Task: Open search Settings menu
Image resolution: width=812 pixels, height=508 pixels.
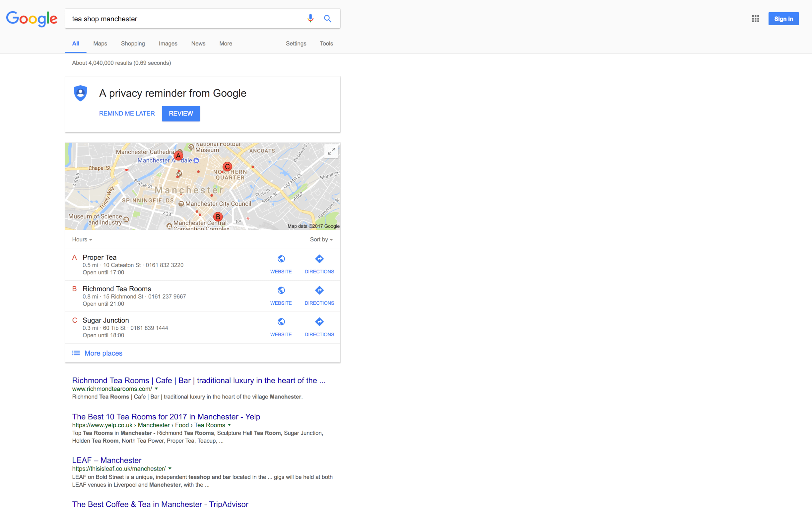Action: (x=296, y=44)
